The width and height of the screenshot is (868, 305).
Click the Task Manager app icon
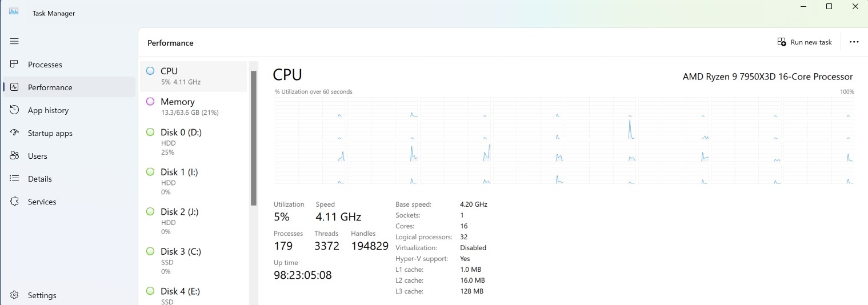(14, 11)
